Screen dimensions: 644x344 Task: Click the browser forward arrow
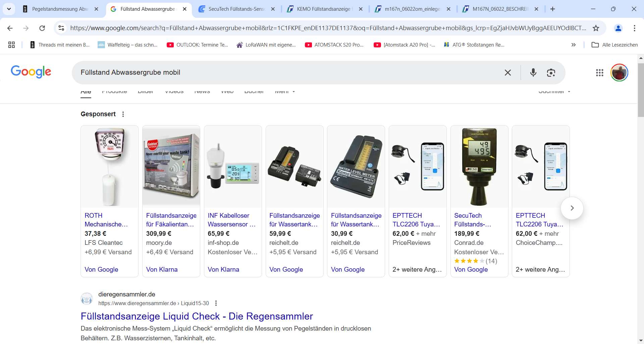(x=26, y=28)
